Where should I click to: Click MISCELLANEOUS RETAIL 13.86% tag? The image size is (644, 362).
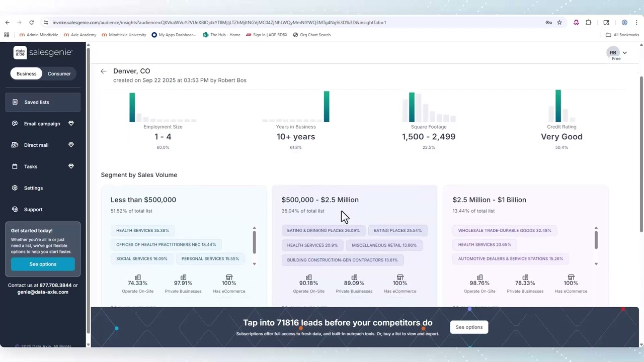384,245
